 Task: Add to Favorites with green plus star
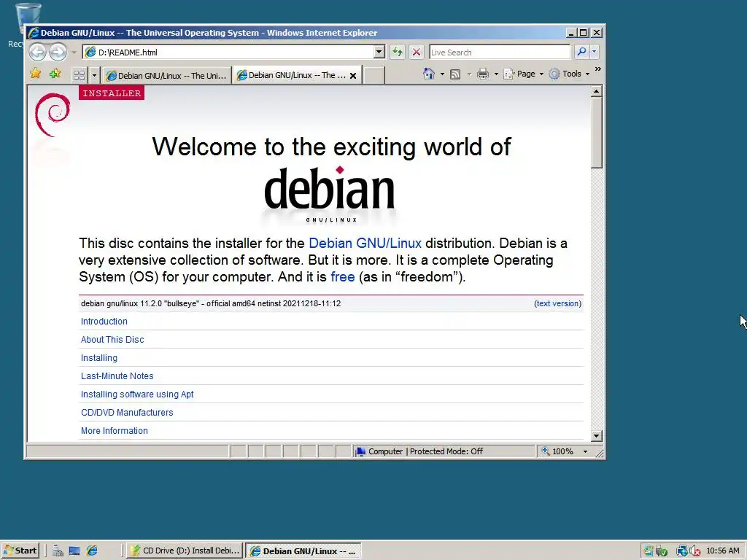[x=55, y=74]
